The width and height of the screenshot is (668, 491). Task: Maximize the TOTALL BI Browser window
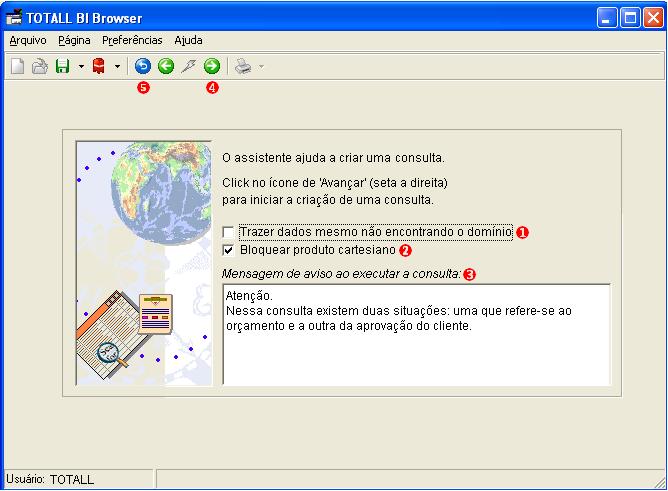click(x=631, y=18)
